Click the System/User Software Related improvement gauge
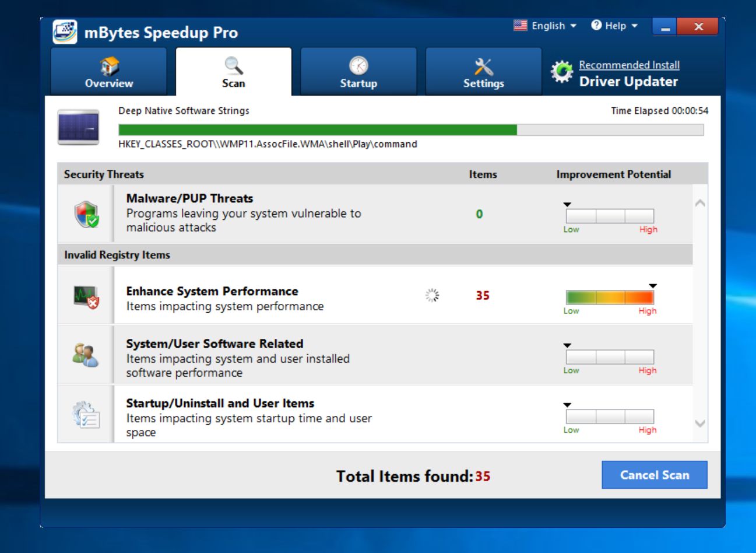 pyautogui.click(x=610, y=357)
